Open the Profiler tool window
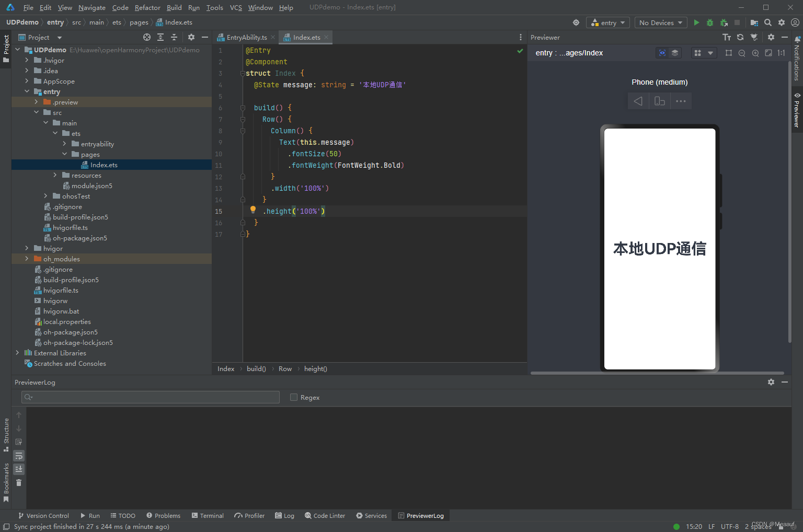803x532 pixels. click(250, 515)
